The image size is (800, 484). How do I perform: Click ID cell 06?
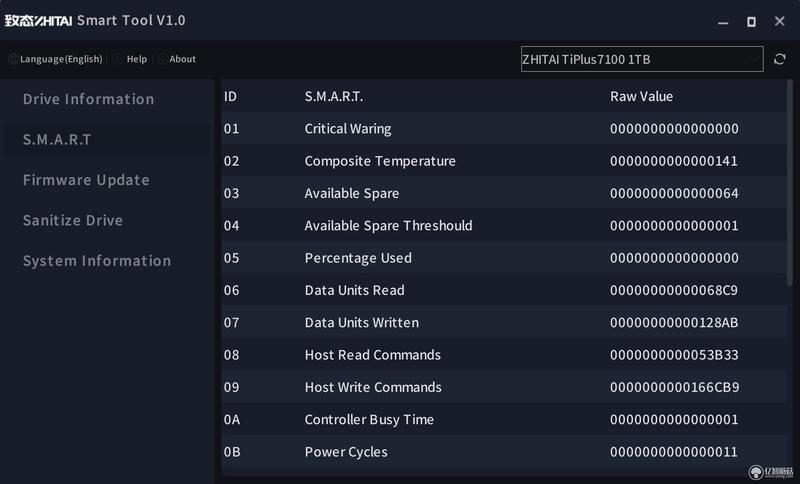[x=232, y=290]
